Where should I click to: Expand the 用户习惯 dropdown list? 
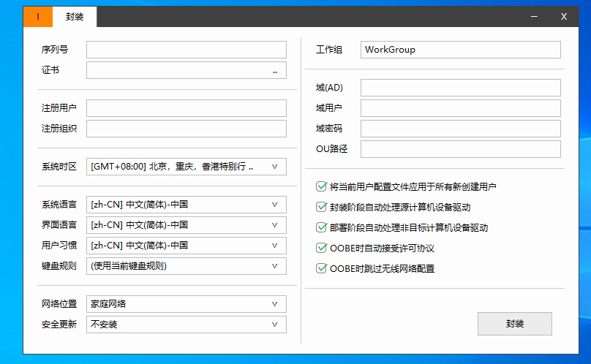(186, 246)
